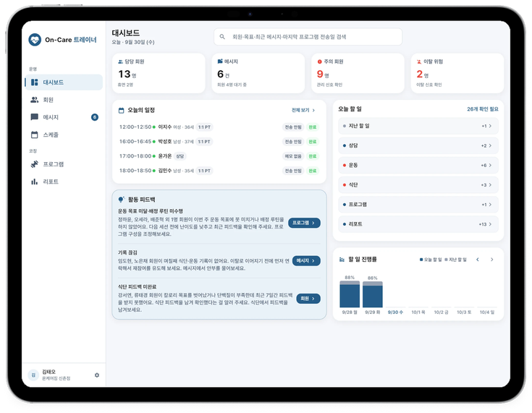Screen dimensions: 532x413
Task: Click the 상담 tag on 윤가온 row
Action: click(180, 156)
